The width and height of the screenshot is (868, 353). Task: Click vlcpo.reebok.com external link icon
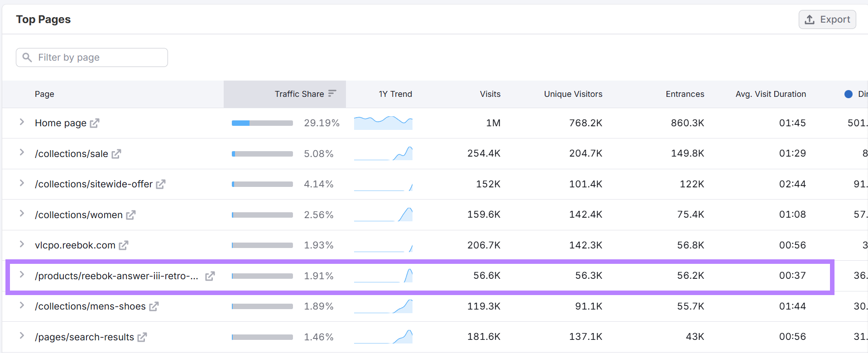pos(124,245)
